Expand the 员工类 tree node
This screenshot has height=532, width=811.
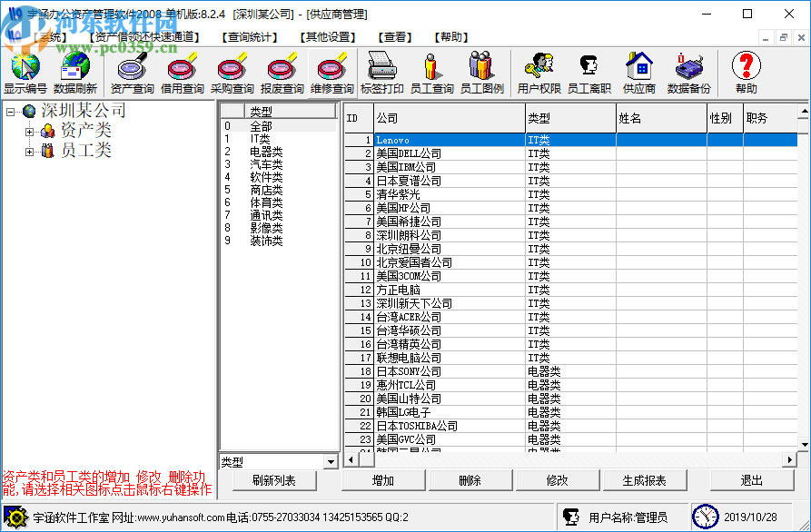tap(30, 151)
